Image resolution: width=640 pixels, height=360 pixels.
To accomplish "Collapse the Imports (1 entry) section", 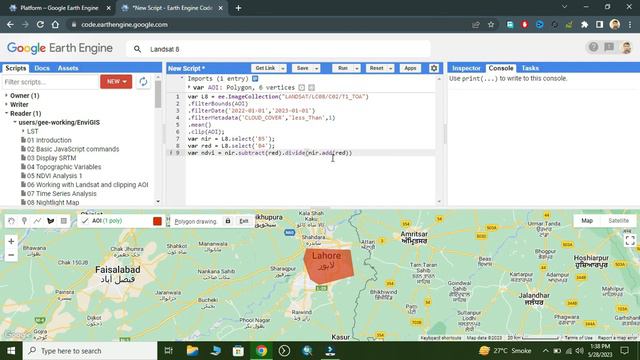I will pyautogui.click(x=182, y=78).
